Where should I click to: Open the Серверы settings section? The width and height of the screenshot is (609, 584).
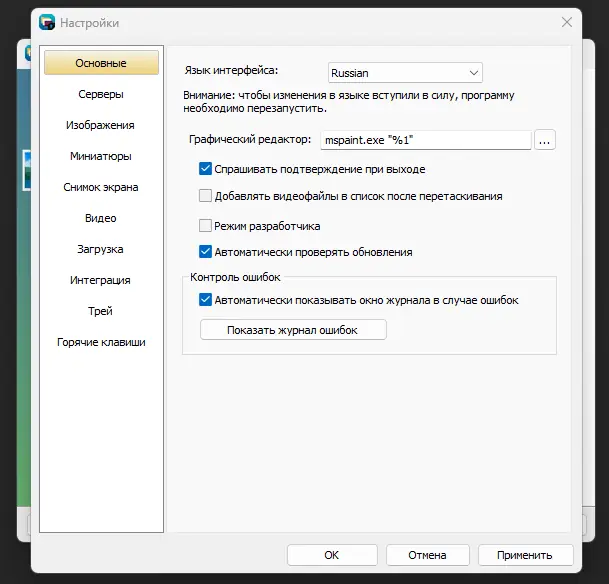tap(101, 94)
